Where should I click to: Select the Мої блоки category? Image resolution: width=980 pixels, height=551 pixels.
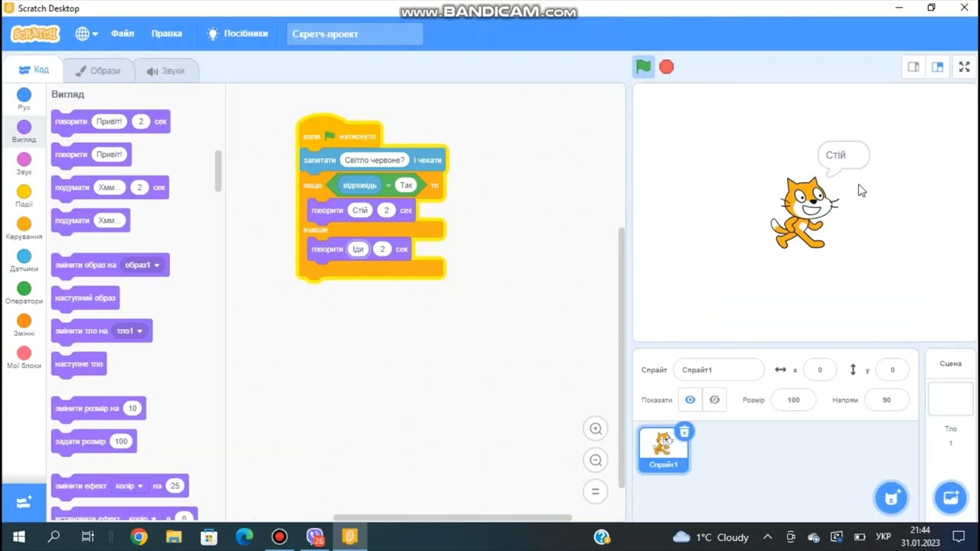pyautogui.click(x=24, y=357)
